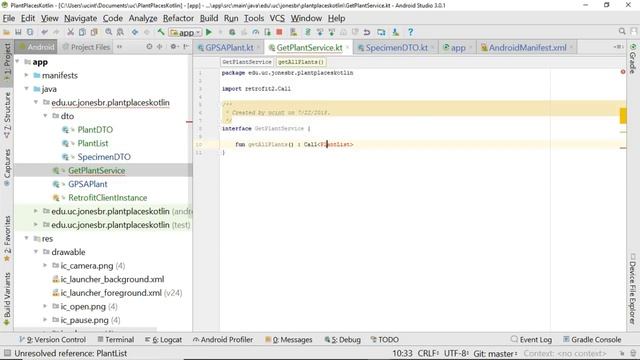Open the Refactor menu
Viewport: 640px width, 360px height.
click(178, 18)
